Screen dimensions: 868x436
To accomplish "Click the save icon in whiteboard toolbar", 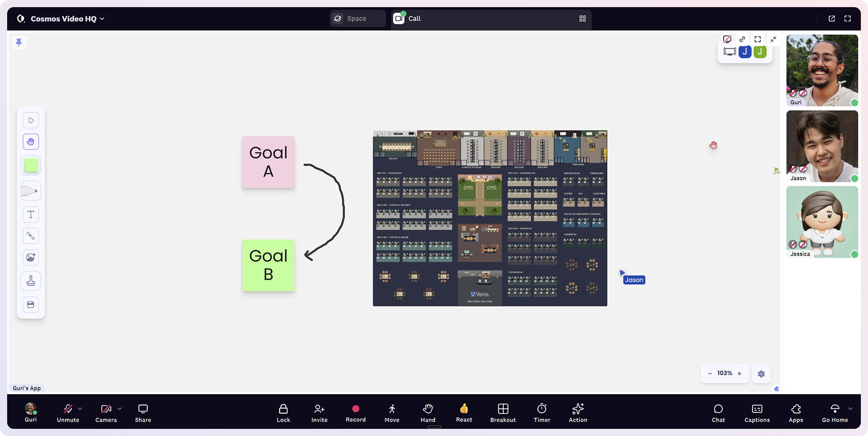I will pyautogui.click(x=31, y=304).
